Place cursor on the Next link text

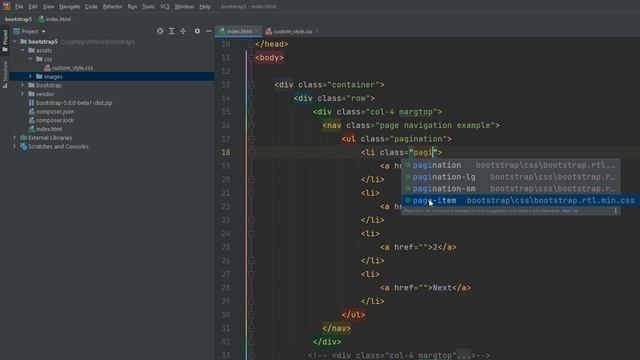pyautogui.click(x=442, y=288)
